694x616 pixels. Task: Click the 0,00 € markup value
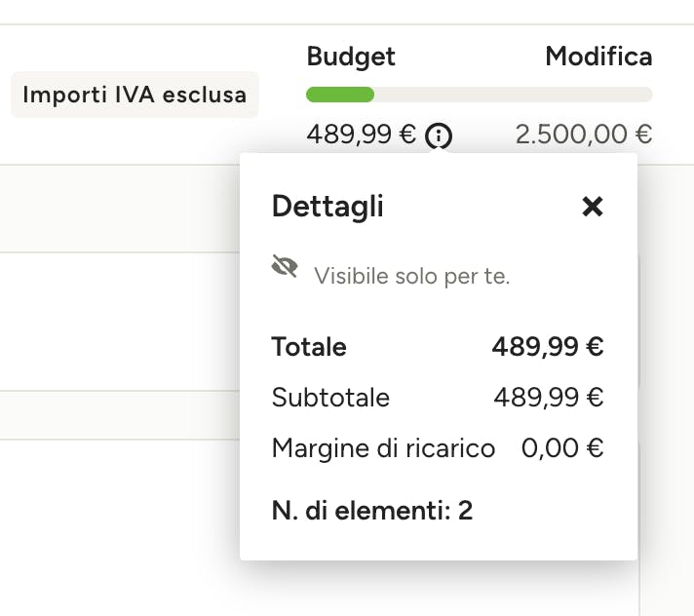[x=562, y=448]
